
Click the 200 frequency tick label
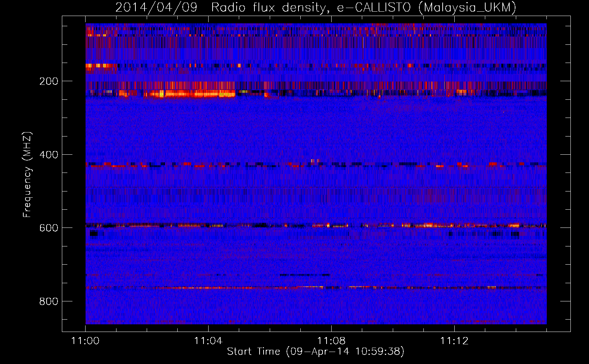click(x=49, y=81)
